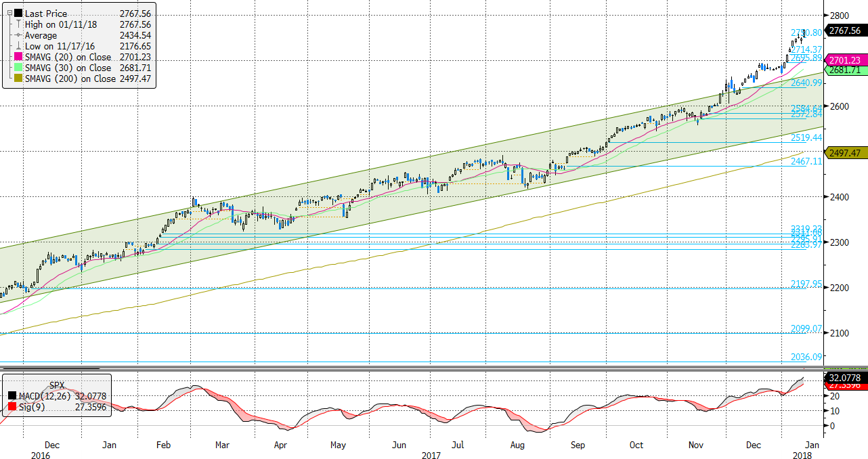Click the 2467.11 horizontal level label
Screen dimensions: 868x459
coord(806,161)
